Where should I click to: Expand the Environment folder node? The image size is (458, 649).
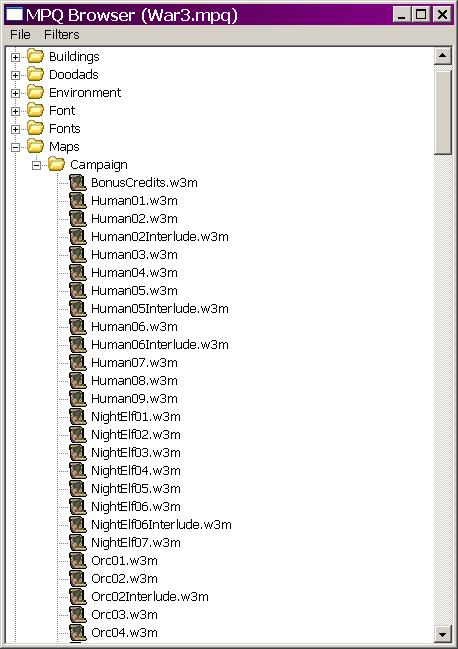15,93
